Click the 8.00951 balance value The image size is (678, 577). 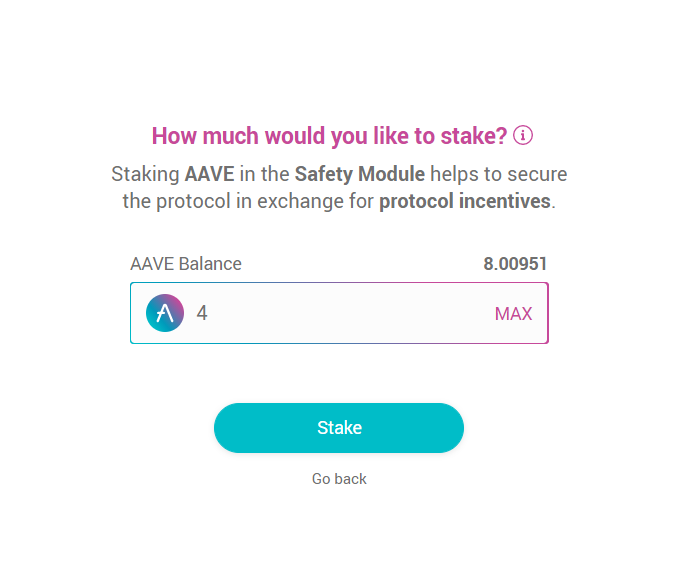[515, 264]
